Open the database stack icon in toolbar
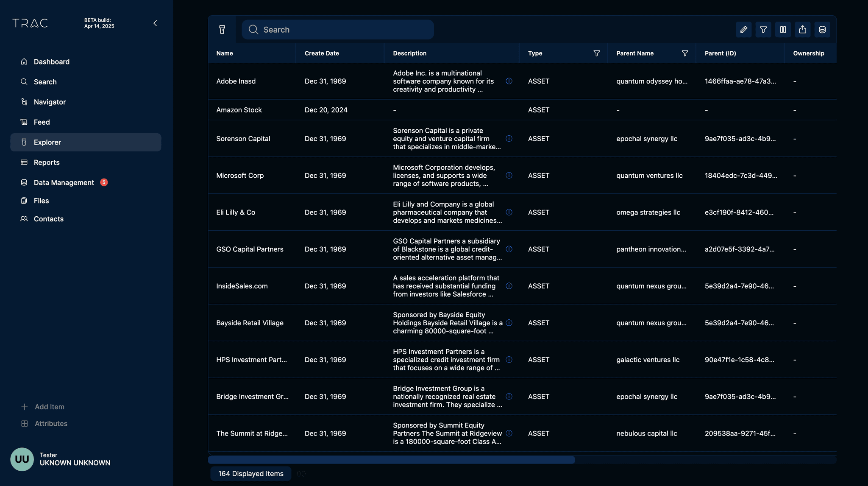The image size is (868, 486). coord(822,30)
